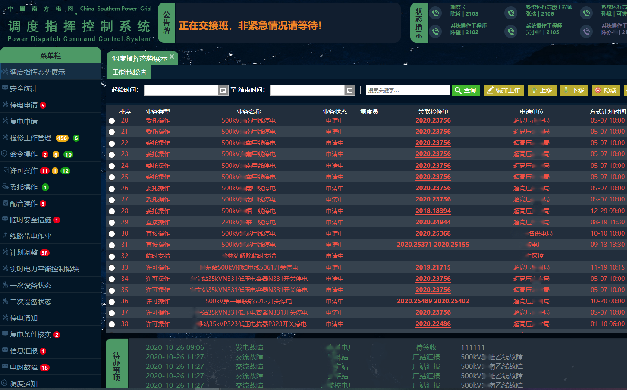The image size is (627, 390).
Task: Click sidebar icon beside item with badge 456
Action: [5, 138]
